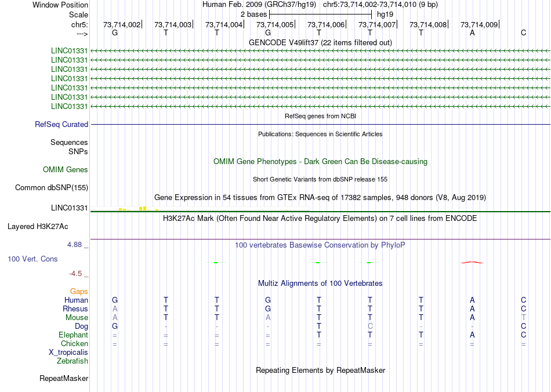Click the red PhyloP conservation bar

coord(472,262)
